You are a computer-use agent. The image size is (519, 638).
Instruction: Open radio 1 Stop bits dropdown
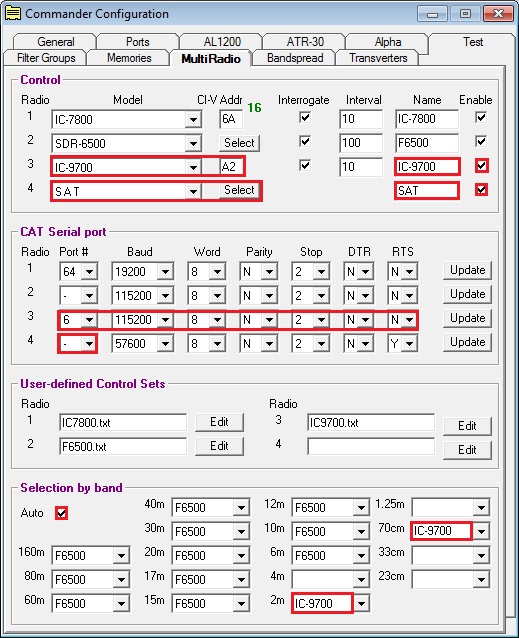(x=321, y=271)
